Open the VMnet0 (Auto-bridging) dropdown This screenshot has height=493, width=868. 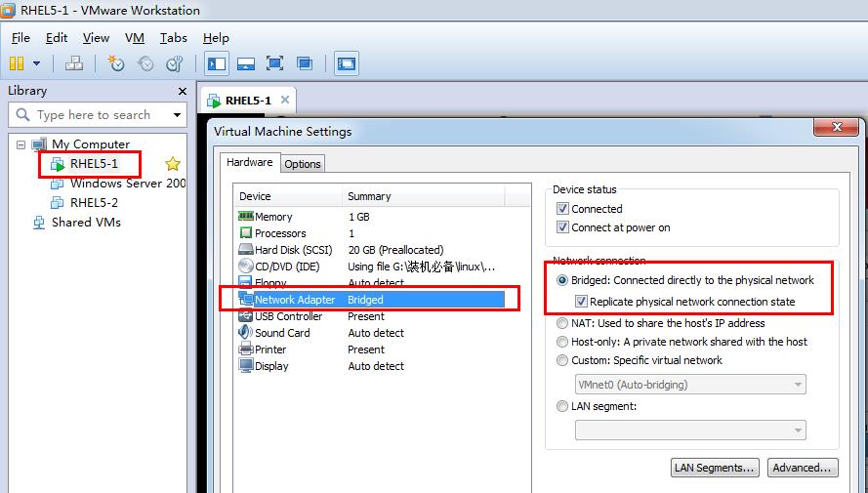(690, 385)
